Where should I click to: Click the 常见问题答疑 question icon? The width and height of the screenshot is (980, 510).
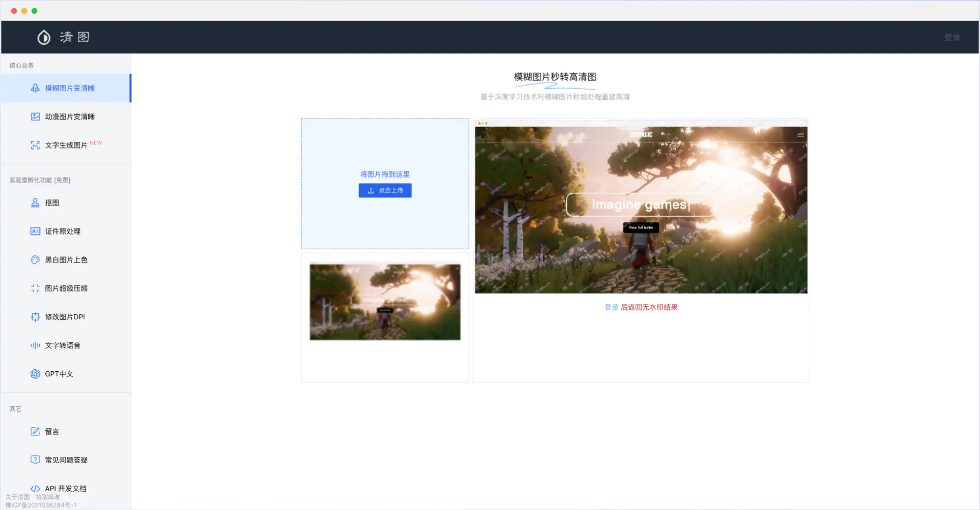coord(35,460)
